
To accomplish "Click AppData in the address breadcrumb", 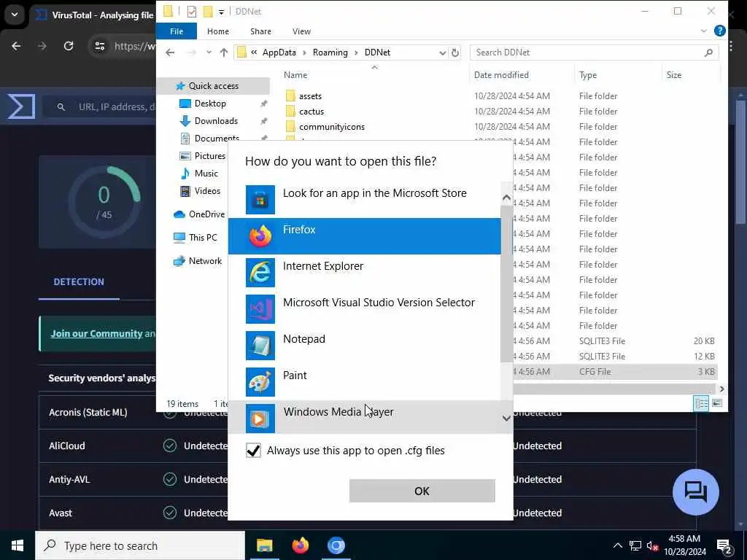I will [279, 52].
